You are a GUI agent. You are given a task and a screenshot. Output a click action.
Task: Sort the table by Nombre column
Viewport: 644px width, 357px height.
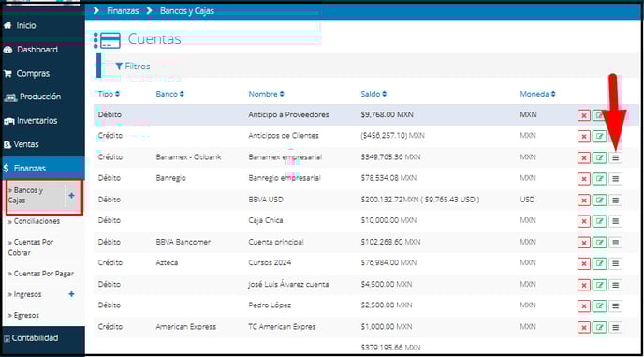pos(266,94)
